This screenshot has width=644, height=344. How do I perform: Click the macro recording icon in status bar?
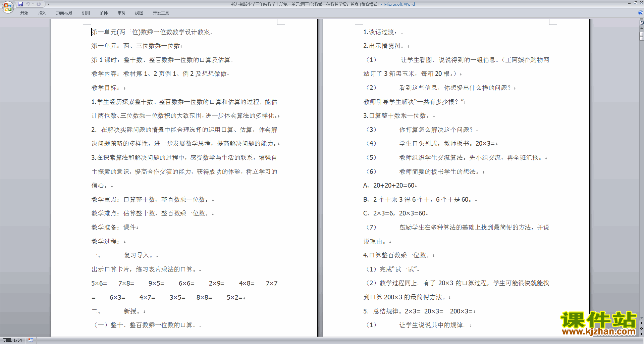[x=31, y=340]
